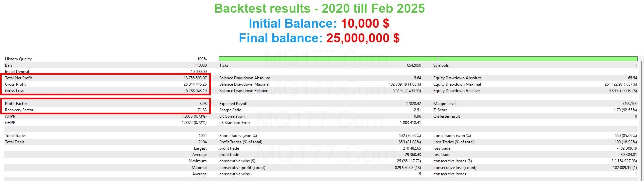This screenshot has width=644, height=181.
Task: Click the Short Trades (won %) label
Action: click(x=238, y=136)
